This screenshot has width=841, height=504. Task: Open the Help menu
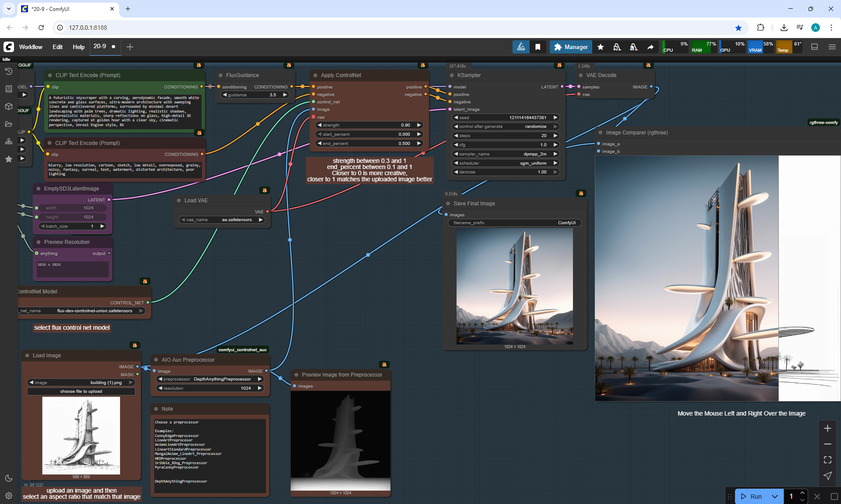[x=78, y=47]
